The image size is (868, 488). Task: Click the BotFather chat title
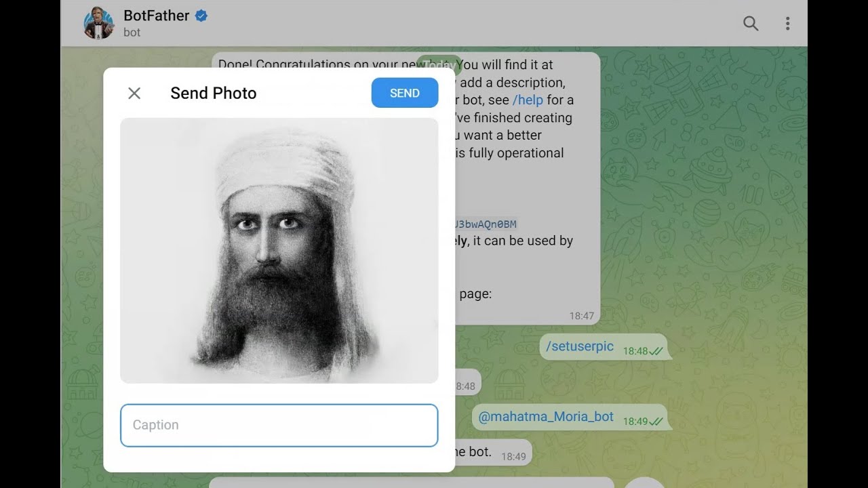(156, 15)
